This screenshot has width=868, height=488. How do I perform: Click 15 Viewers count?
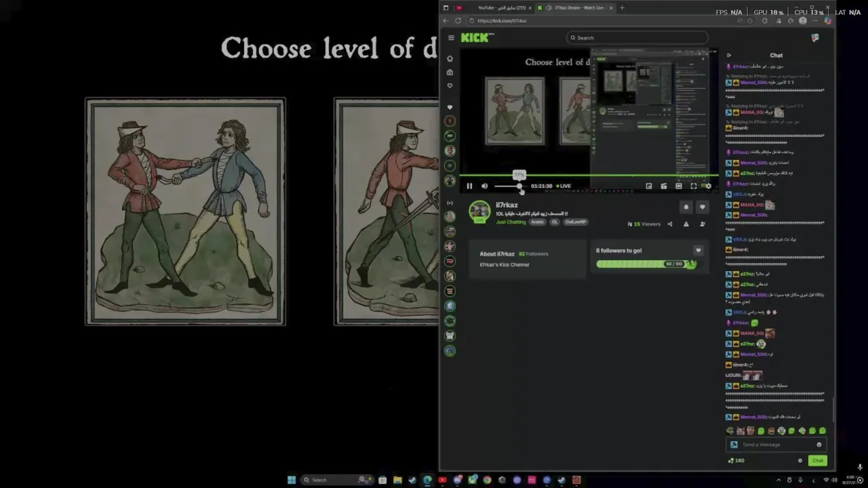point(644,224)
